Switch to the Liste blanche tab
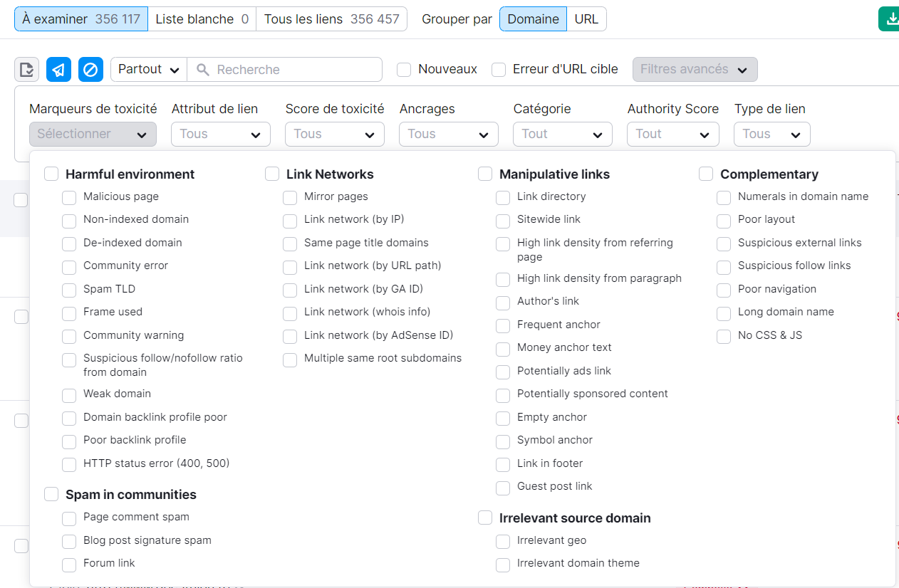Image resolution: width=899 pixels, height=588 pixels. [202, 19]
